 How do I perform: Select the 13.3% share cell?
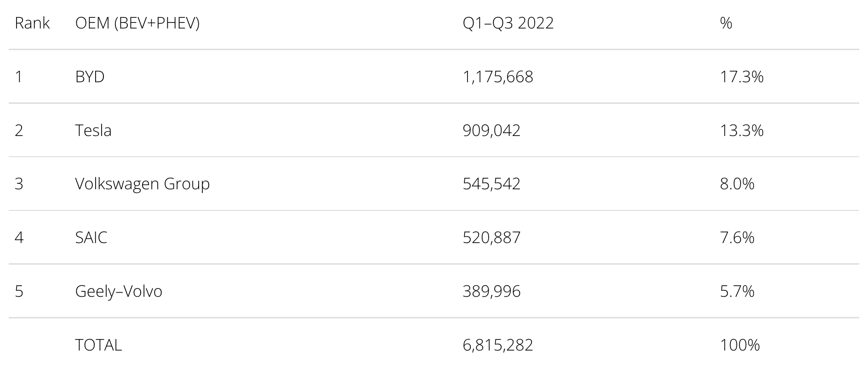[x=742, y=130]
